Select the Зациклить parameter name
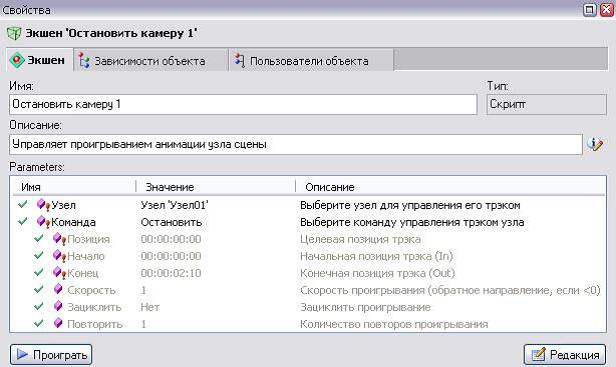This screenshot has height=367, width=616. (x=94, y=307)
